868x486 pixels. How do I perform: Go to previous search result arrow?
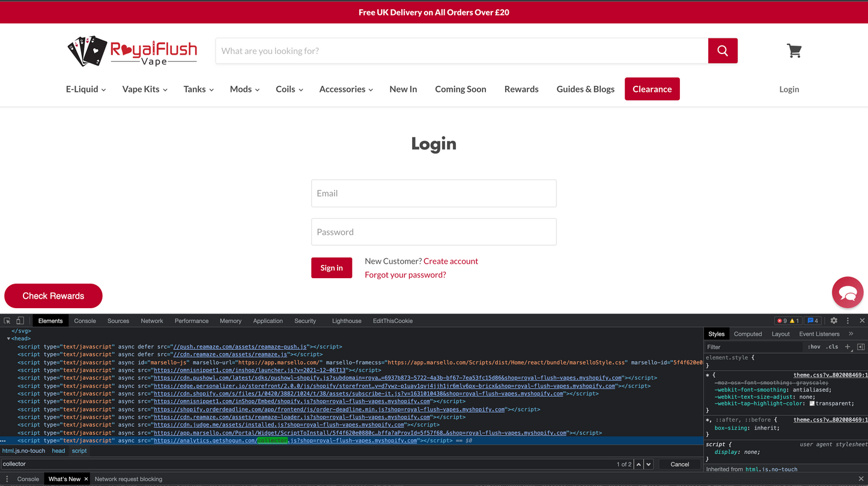(639, 464)
